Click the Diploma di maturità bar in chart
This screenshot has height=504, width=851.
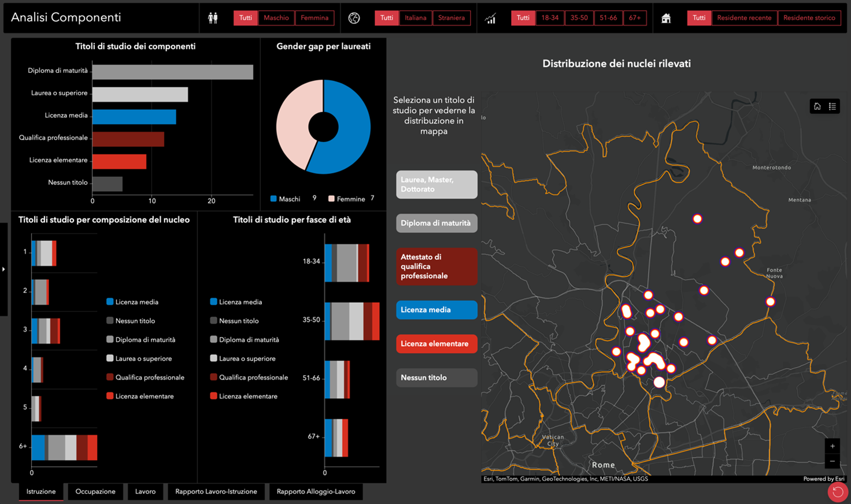point(172,72)
